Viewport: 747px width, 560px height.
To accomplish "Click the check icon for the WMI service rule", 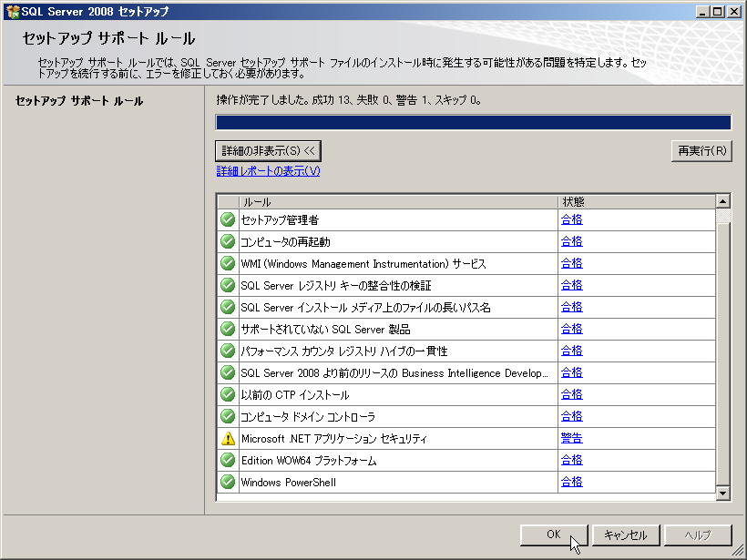I will (228, 263).
